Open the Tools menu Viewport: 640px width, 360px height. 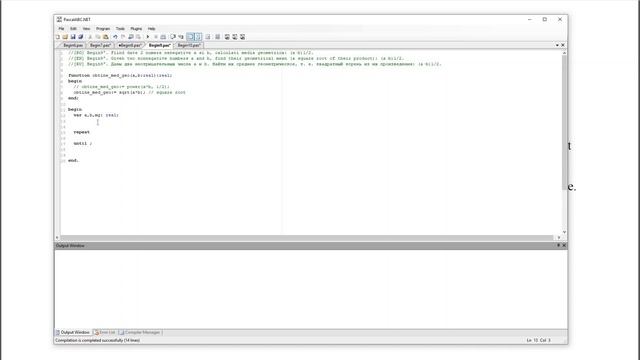[x=120, y=29]
